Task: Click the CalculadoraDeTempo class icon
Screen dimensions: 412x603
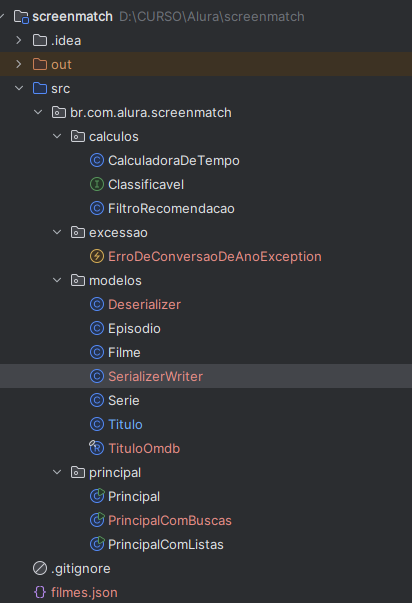Action: point(97,160)
